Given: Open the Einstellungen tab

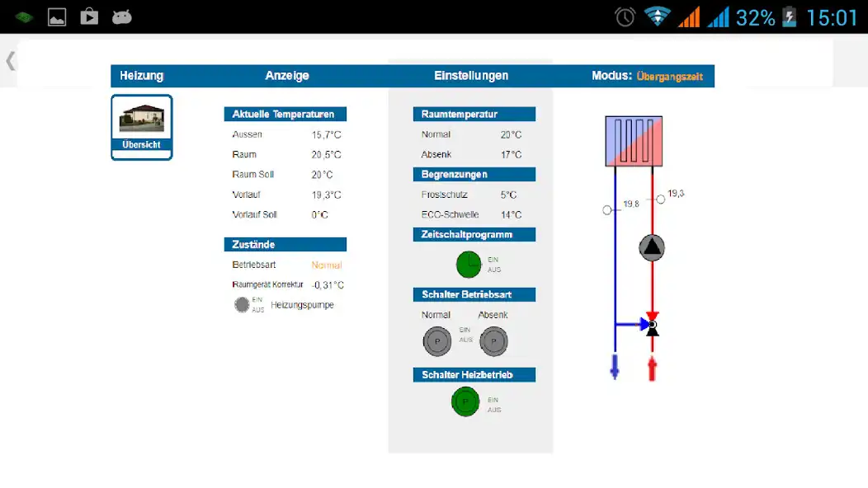Looking at the screenshot, I should tap(471, 76).
